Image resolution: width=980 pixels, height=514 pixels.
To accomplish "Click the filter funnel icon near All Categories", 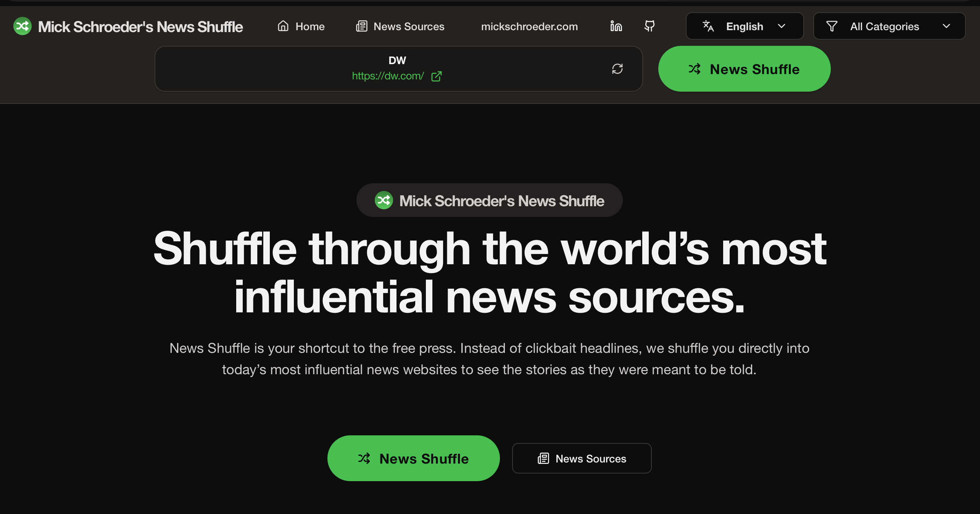I will click(832, 26).
